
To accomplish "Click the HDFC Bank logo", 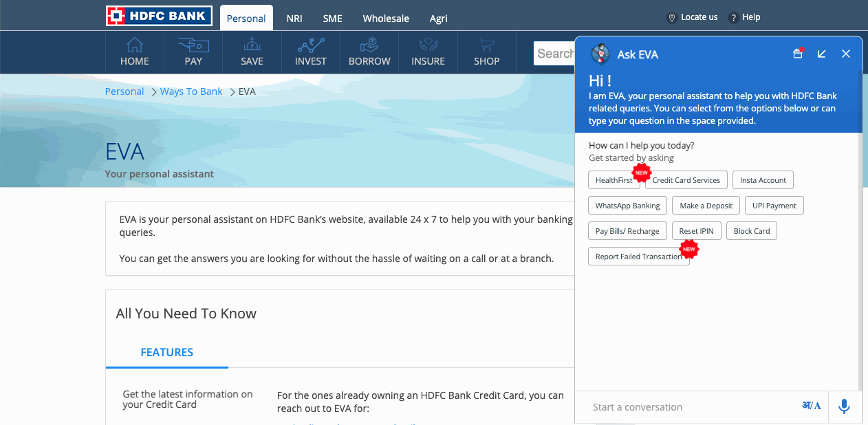I will [159, 16].
